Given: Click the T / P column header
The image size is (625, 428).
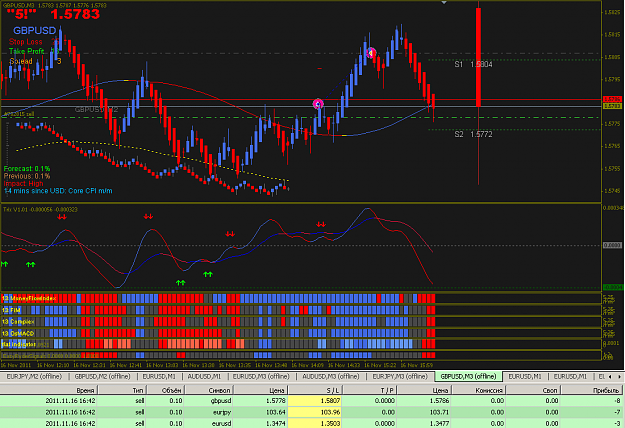Looking at the screenshot, I should pyautogui.click(x=369, y=390).
